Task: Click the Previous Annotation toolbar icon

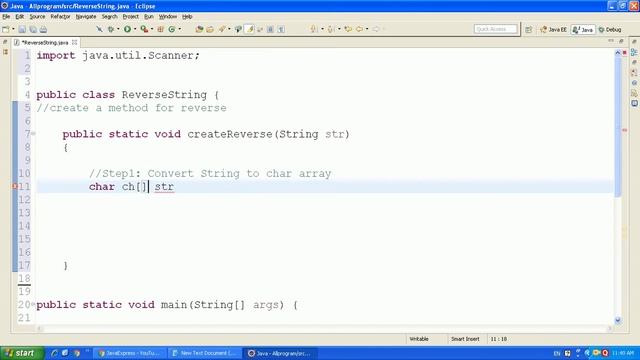Action: [x=331, y=29]
